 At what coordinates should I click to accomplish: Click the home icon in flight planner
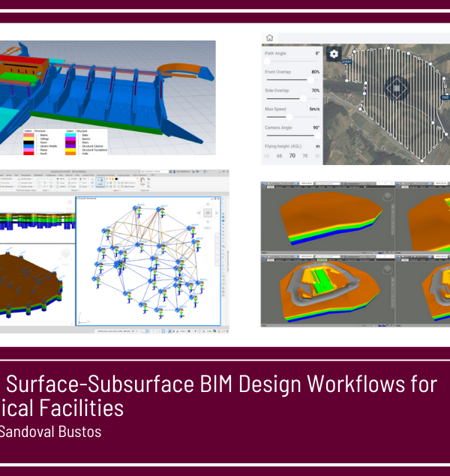(x=269, y=38)
